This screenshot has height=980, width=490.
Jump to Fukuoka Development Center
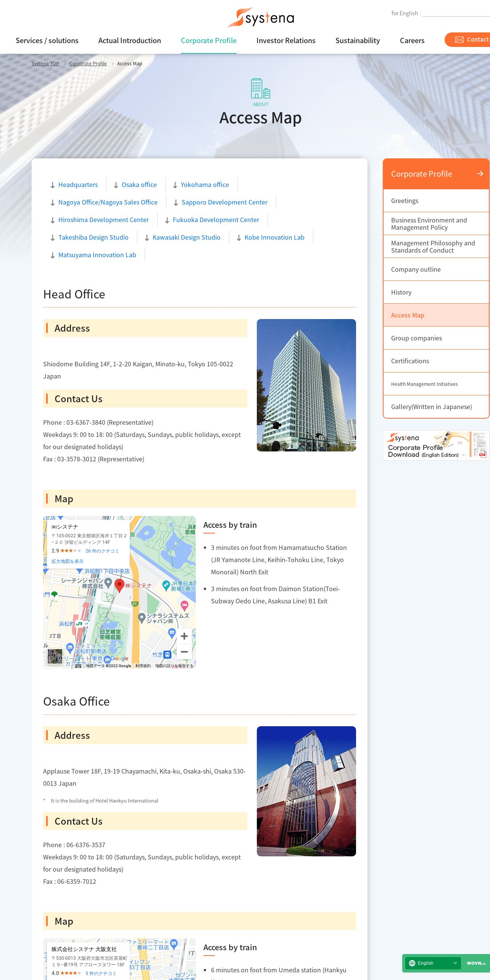216,220
